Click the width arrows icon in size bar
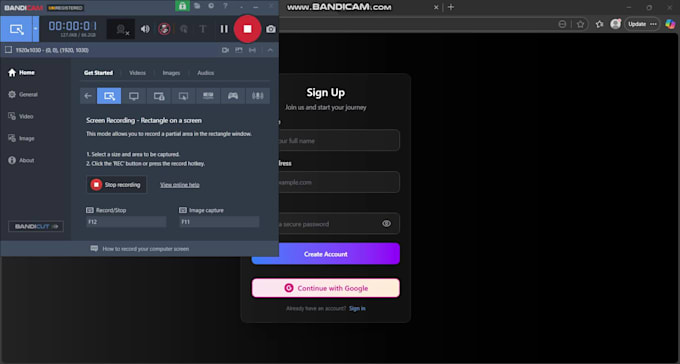 (x=252, y=50)
